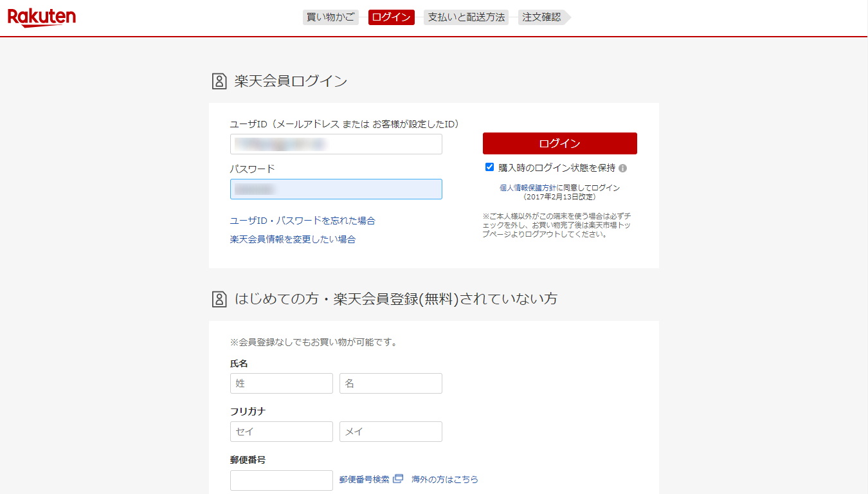
Task: Click the 郵便番号 input box
Action: pyautogui.click(x=282, y=480)
